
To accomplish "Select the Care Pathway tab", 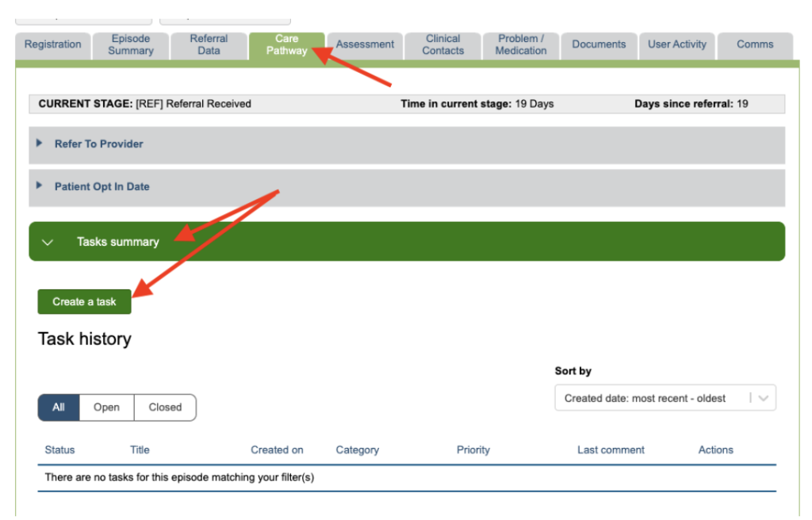I will [286, 45].
